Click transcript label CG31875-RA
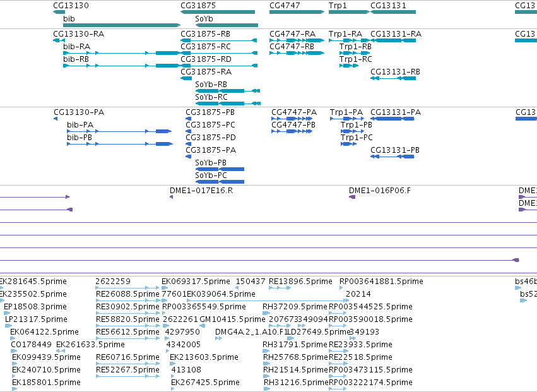The height and width of the screenshot is (392, 537). [206, 72]
